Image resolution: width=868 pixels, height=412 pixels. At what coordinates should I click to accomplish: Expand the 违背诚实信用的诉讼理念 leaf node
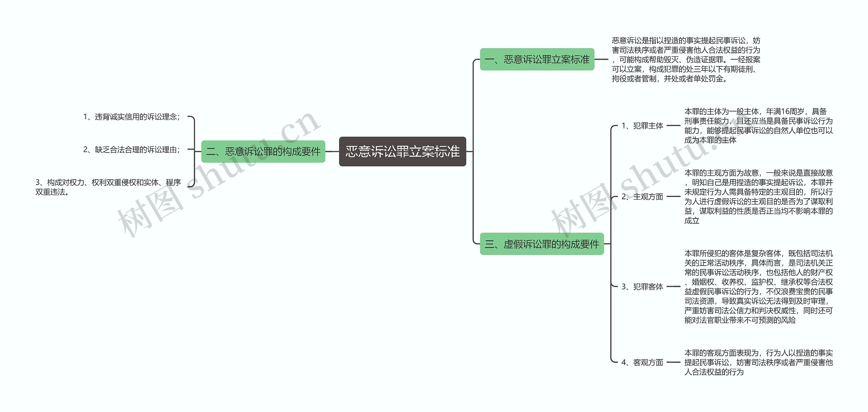119,110
